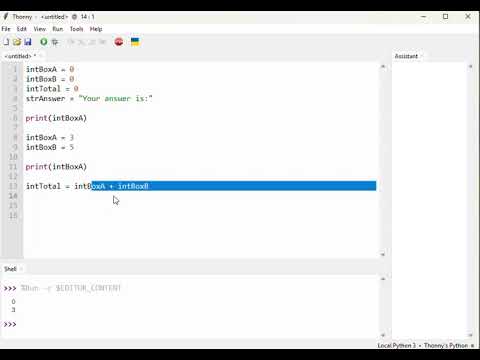Click editor scrollbar up arrow
The image size is (480, 360).
coord(383,66)
